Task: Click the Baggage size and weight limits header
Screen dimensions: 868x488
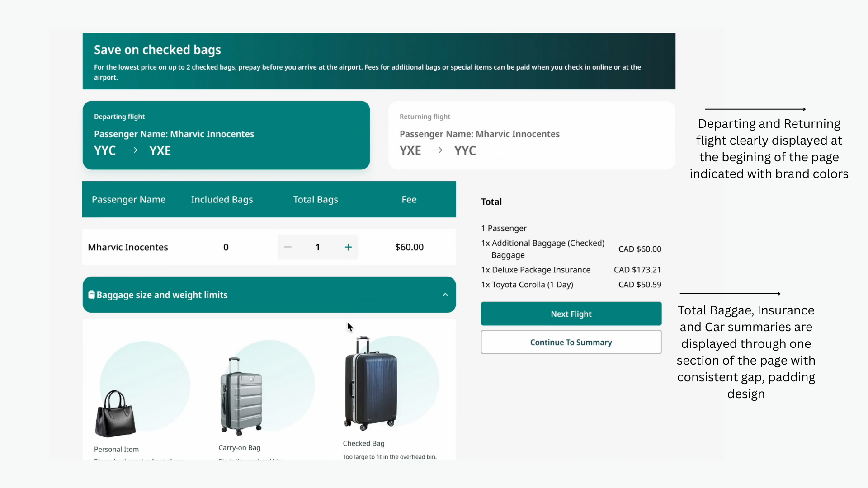Action: pyautogui.click(x=162, y=295)
